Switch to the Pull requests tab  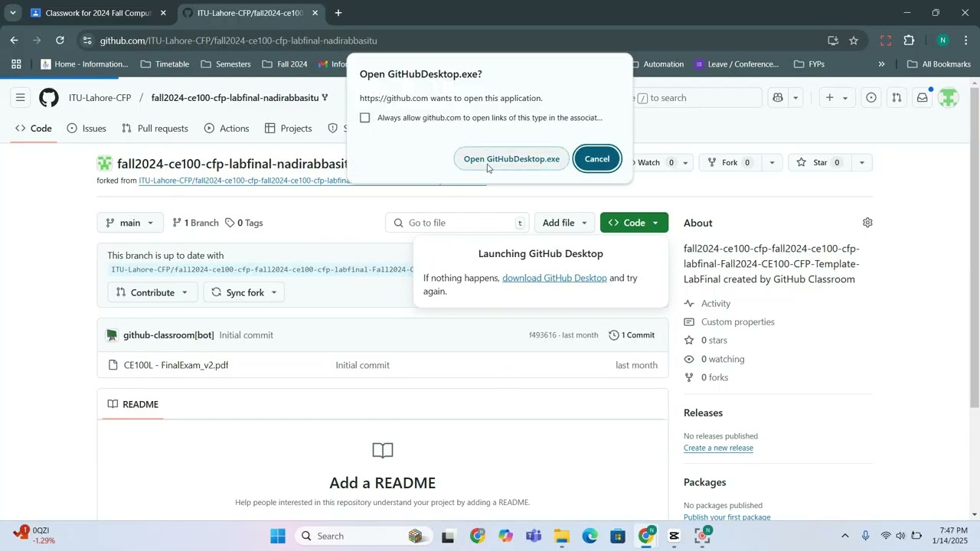(155, 129)
